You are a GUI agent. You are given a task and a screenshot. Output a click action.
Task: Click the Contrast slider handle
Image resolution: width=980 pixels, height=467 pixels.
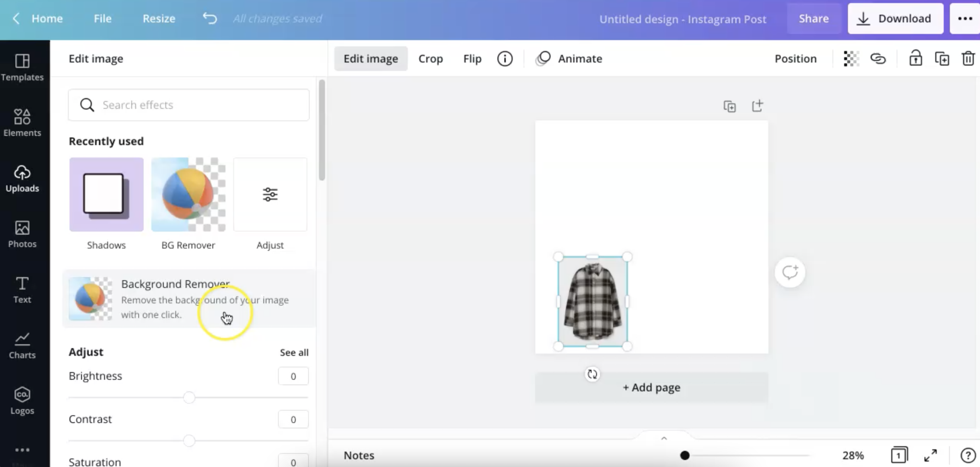[x=189, y=440]
